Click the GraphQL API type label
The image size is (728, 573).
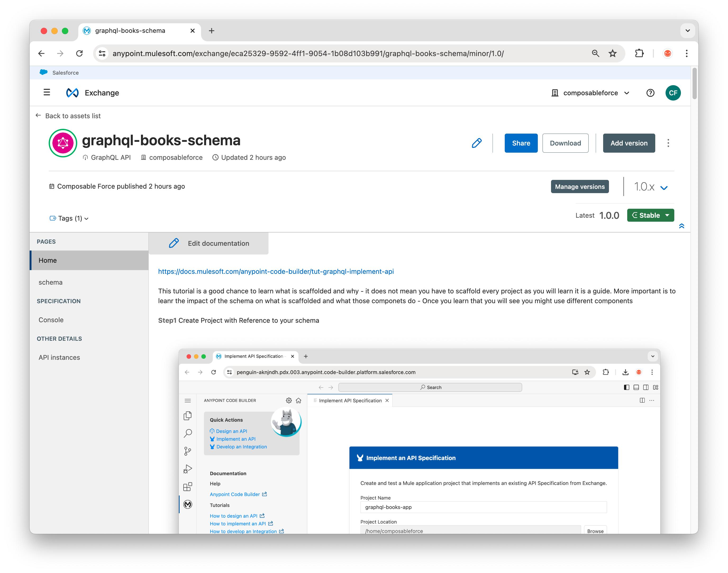107,157
